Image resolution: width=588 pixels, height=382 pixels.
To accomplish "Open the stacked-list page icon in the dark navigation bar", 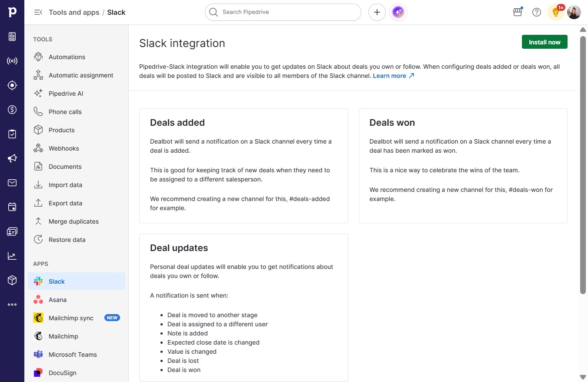I will click(x=12, y=37).
